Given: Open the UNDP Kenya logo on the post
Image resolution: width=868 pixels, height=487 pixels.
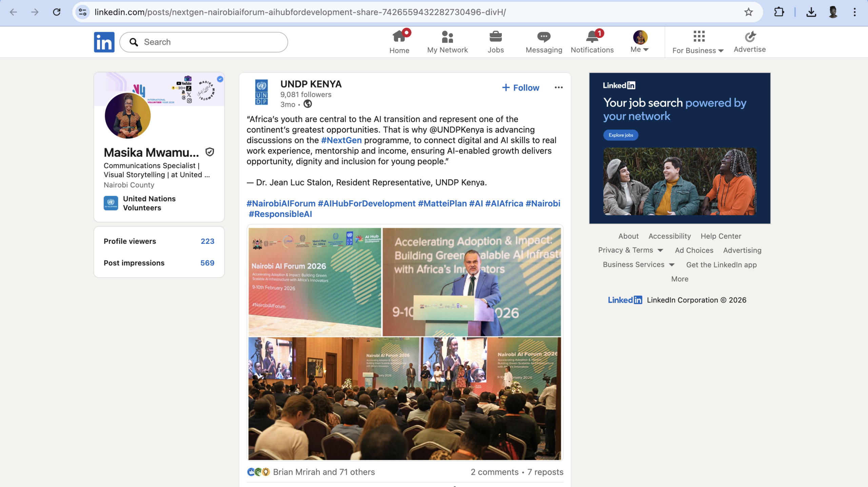Looking at the screenshot, I should pyautogui.click(x=261, y=92).
